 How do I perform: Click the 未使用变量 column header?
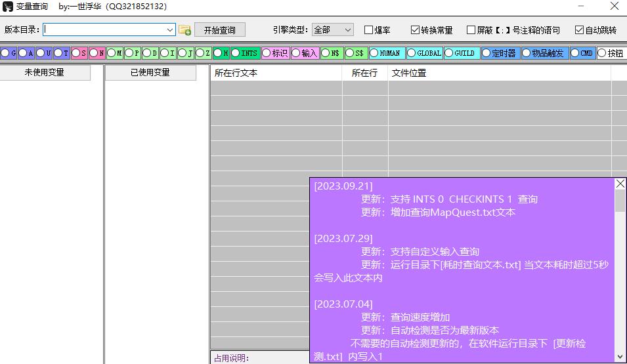click(45, 73)
